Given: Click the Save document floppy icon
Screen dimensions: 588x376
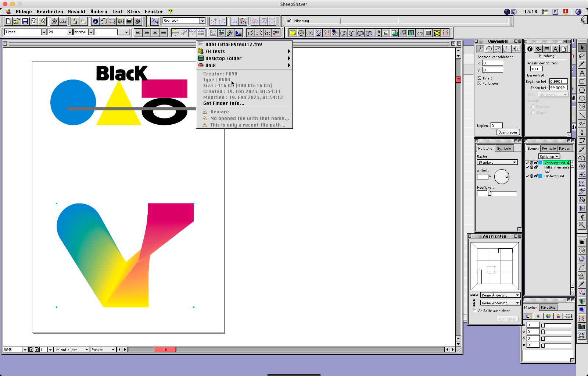Looking at the screenshot, I should [x=25, y=21].
